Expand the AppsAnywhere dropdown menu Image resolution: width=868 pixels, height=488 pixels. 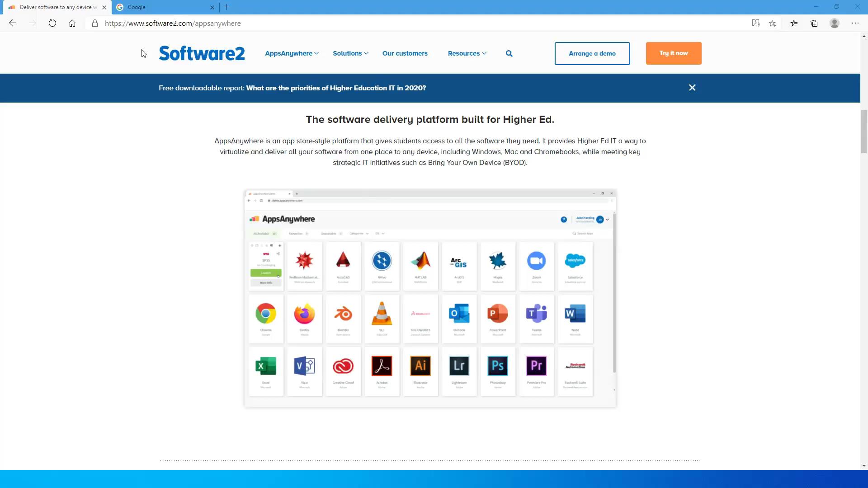point(292,53)
